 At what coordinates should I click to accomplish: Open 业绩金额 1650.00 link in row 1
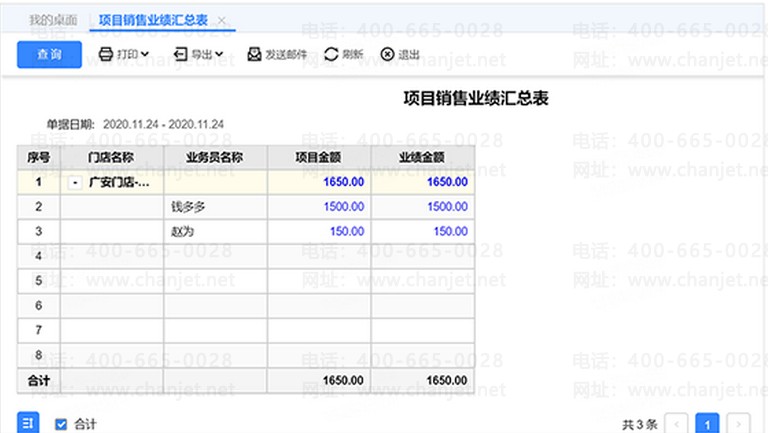tap(448, 182)
